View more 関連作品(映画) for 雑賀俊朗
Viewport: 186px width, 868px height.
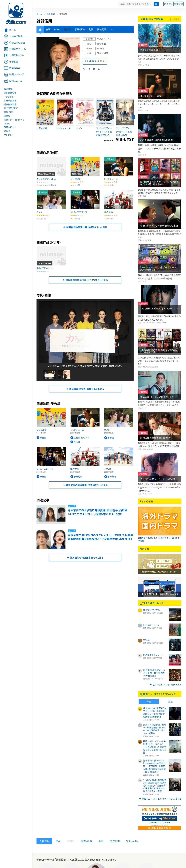[85, 227]
